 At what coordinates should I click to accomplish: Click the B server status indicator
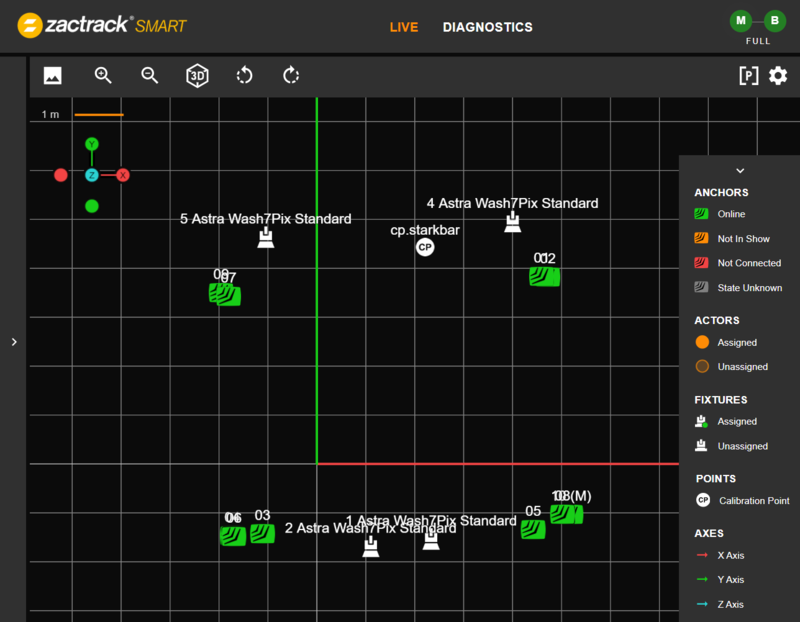[x=774, y=21]
